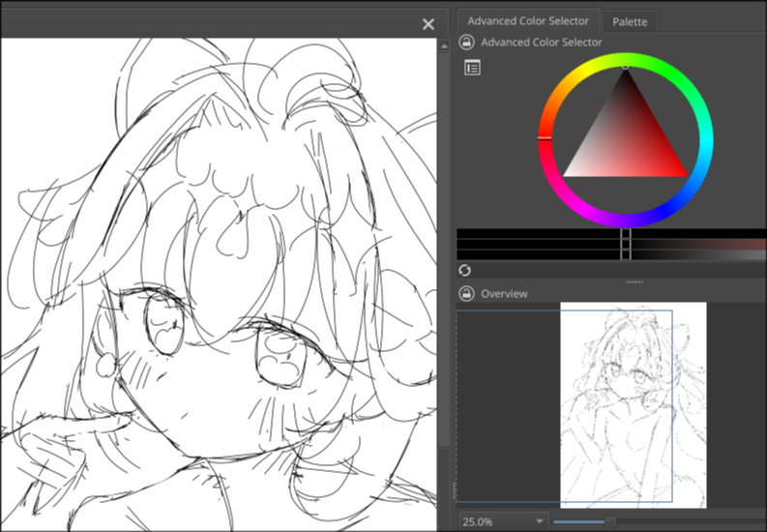Toggle lock on Overview docker
The image size is (767, 532).
466,293
